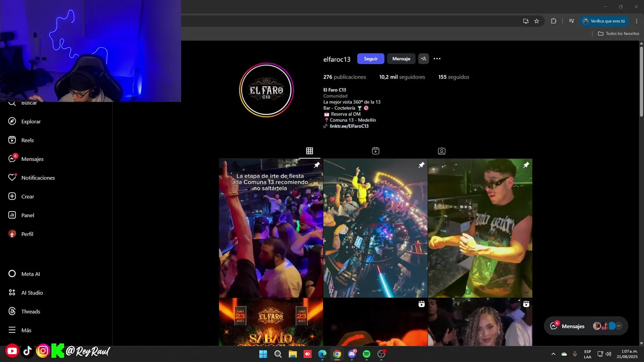Open El Faro Sabado 23 flyer post
Viewport: 644px width, 362px height.
271,322
